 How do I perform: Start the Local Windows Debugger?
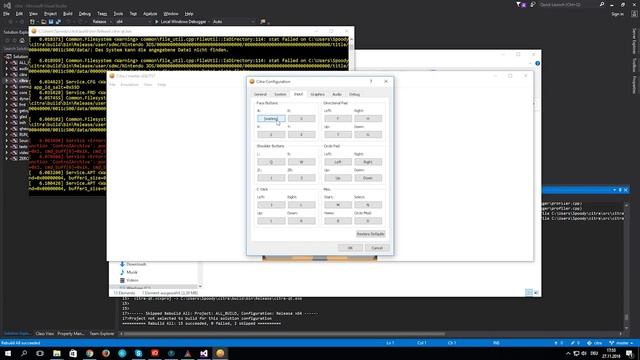(x=182, y=22)
